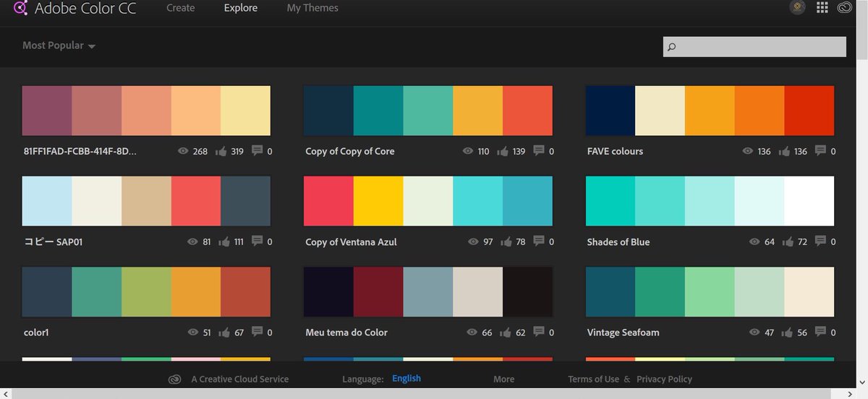868x399 pixels.
Task: Expand the More footer menu
Action: tap(504, 379)
